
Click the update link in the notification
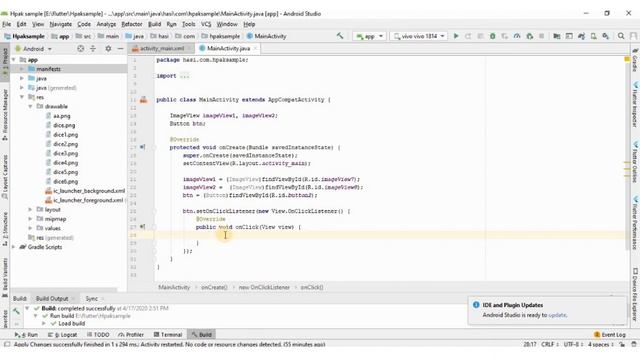[557, 315]
